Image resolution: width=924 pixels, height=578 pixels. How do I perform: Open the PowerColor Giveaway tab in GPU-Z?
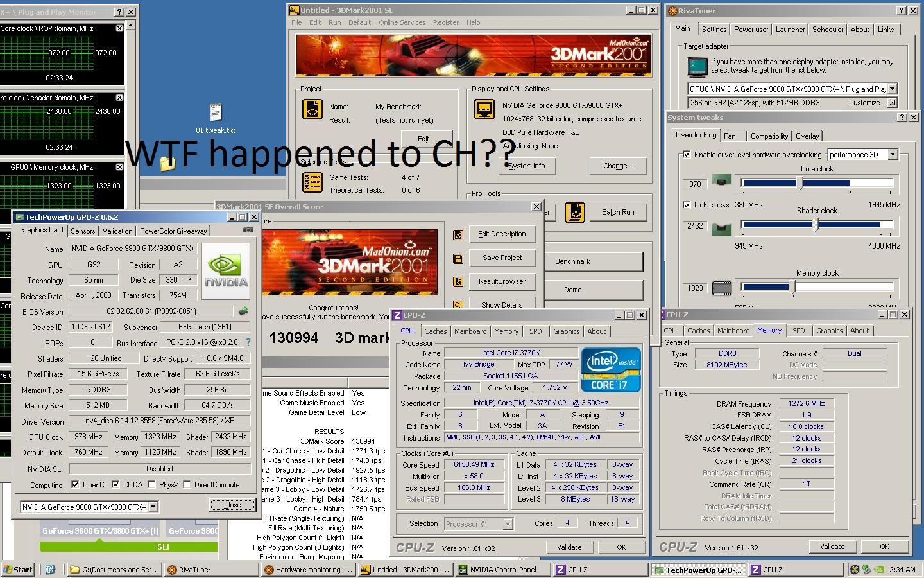[x=173, y=231]
